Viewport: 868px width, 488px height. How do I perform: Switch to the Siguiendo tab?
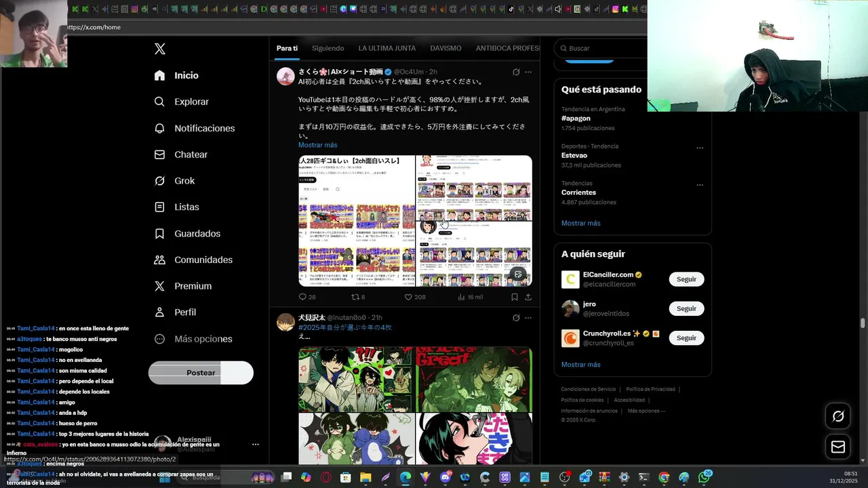[x=328, y=48]
